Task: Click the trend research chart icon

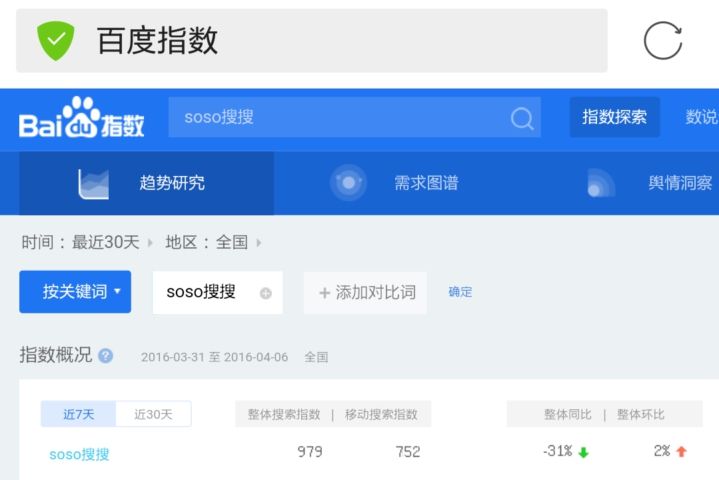Action: pos(94,183)
